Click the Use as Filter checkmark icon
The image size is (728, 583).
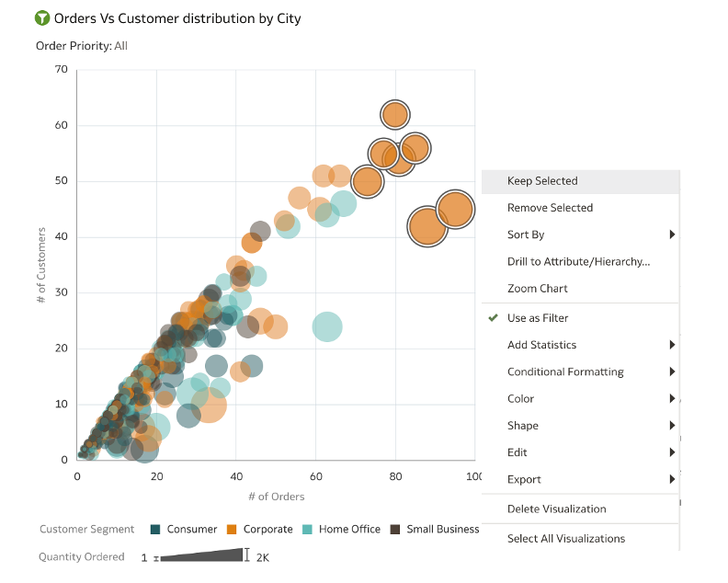tap(494, 318)
